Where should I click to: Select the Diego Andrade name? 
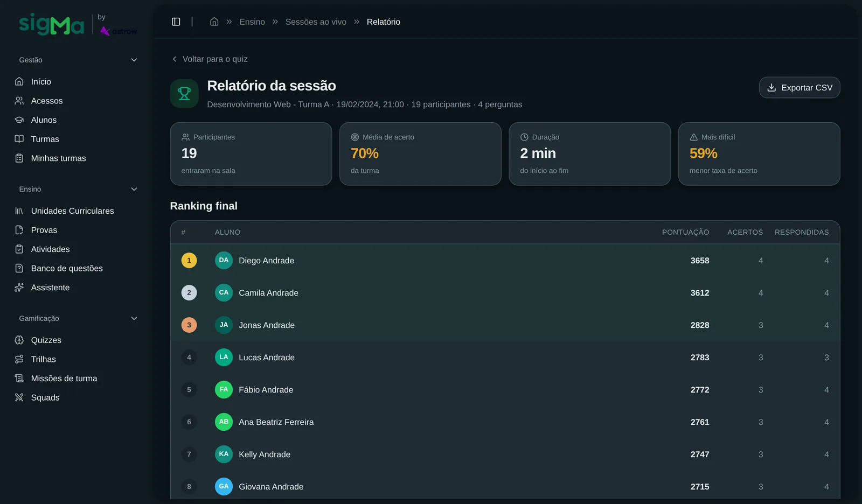pyautogui.click(x=266, y=261)
